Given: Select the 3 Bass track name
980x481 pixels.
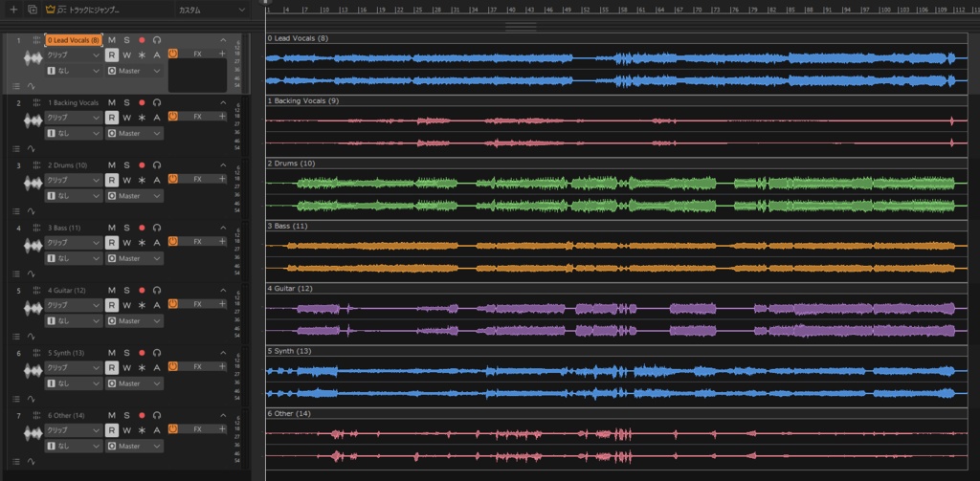Looking at the screenshot, I should pyautogui.click(x=64, y=228).
